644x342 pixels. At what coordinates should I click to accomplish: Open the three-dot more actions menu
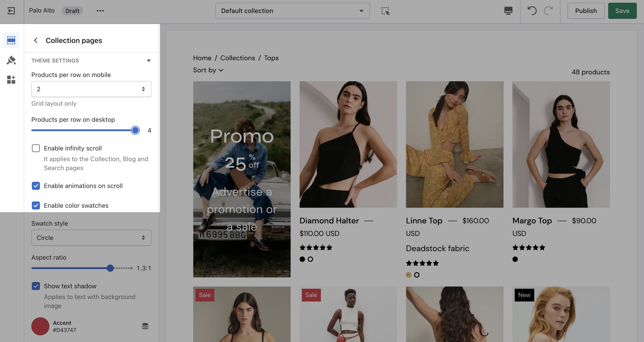pyautogui.click(x=100, y=11)
